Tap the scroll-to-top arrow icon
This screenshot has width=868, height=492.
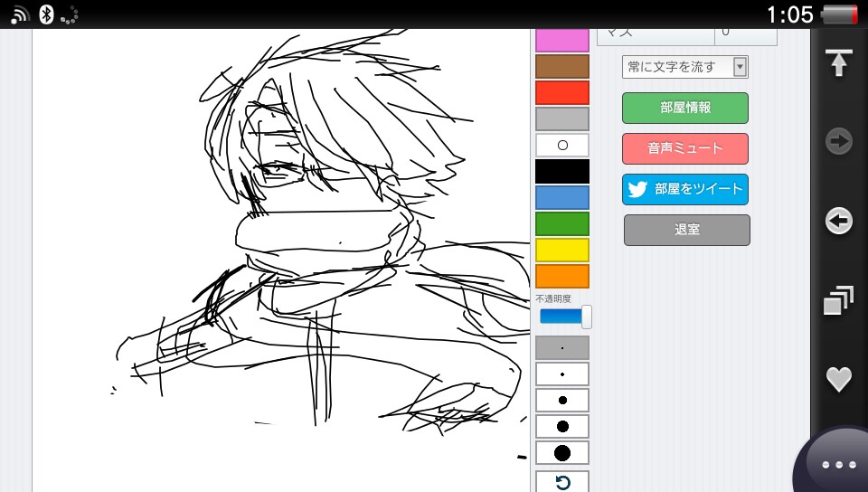click(x=838, y=63)
